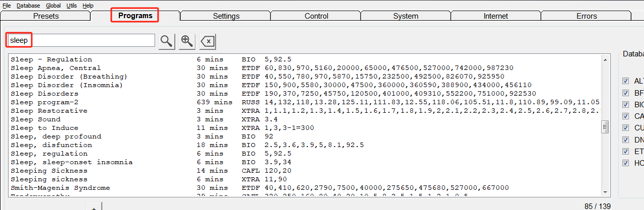Screen dimensions: 644x210
Task: Toggle the database checkbox beginning with DN
Action: tap(626, 139)
